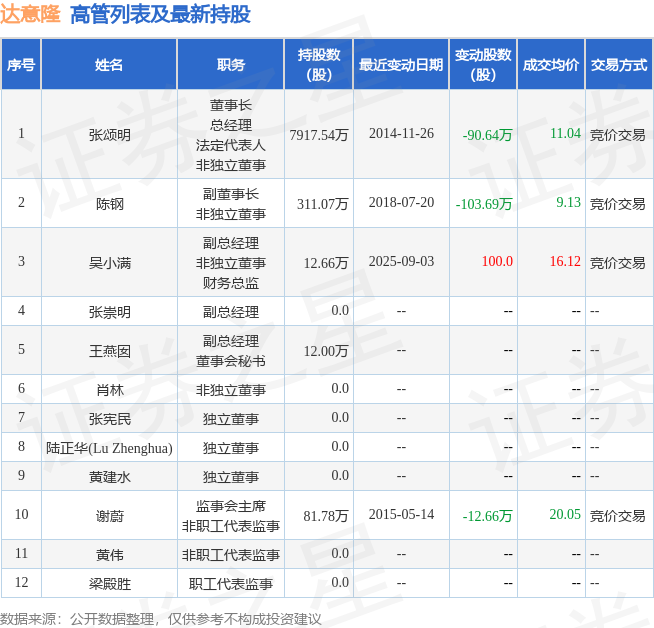Click the average price 20.05

pyautogui.click(x=565, y=515)
